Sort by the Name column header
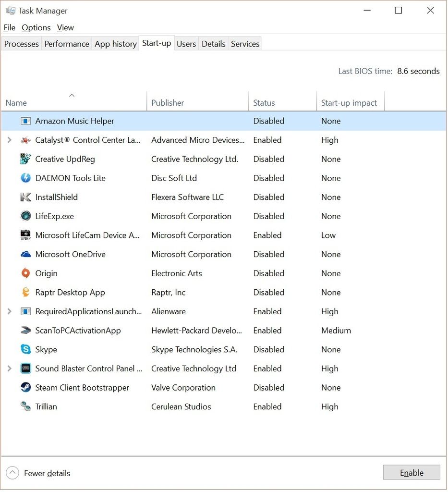448x492 pixels. (74, 101)
